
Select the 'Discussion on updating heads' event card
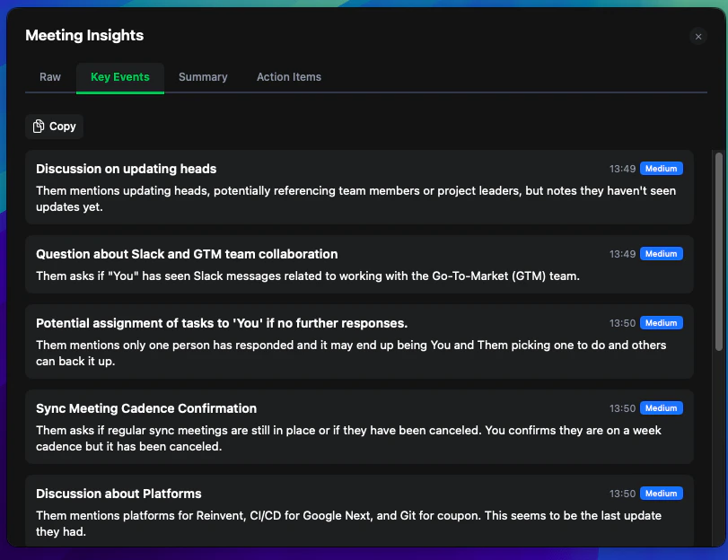point(359,187)
